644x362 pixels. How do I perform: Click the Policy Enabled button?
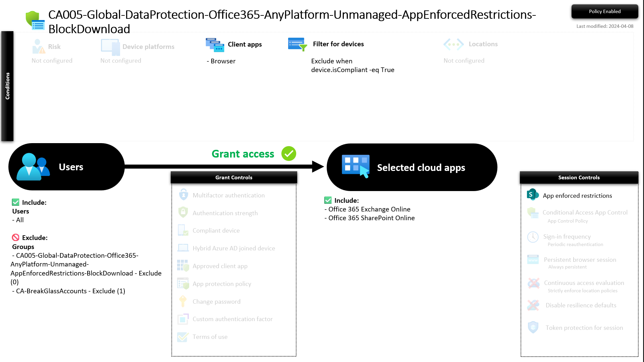[x=605, y=11]
